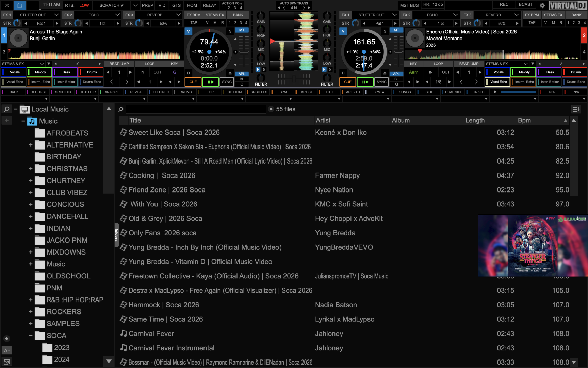This screenshot has width=588, height=368.
Task: Toggle left deck MT master tempo
Action: coord(242,30)
